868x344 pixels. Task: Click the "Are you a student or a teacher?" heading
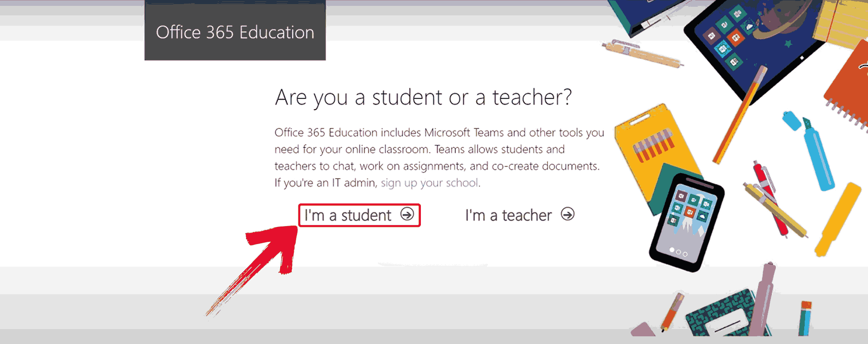[424, 98]
